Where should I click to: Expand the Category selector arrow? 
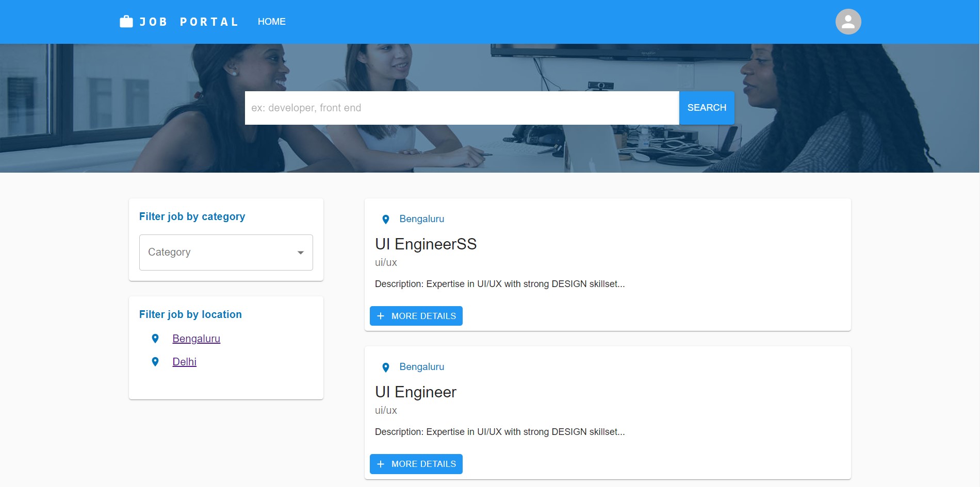pyautogui.click(x=301, y=252)
